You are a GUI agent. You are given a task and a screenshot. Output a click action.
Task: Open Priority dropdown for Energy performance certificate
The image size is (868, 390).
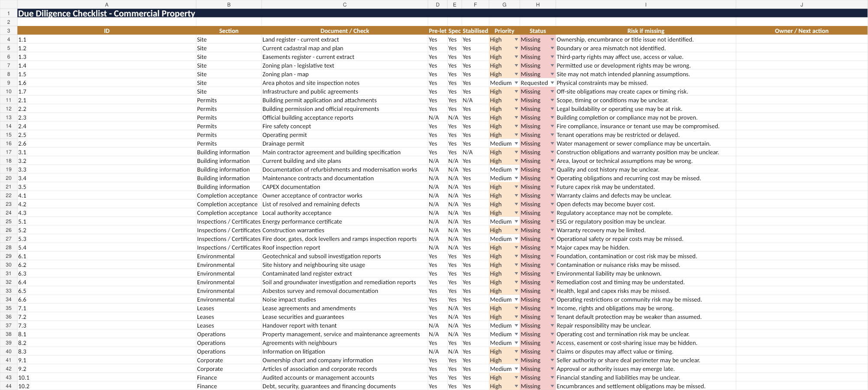516,221
